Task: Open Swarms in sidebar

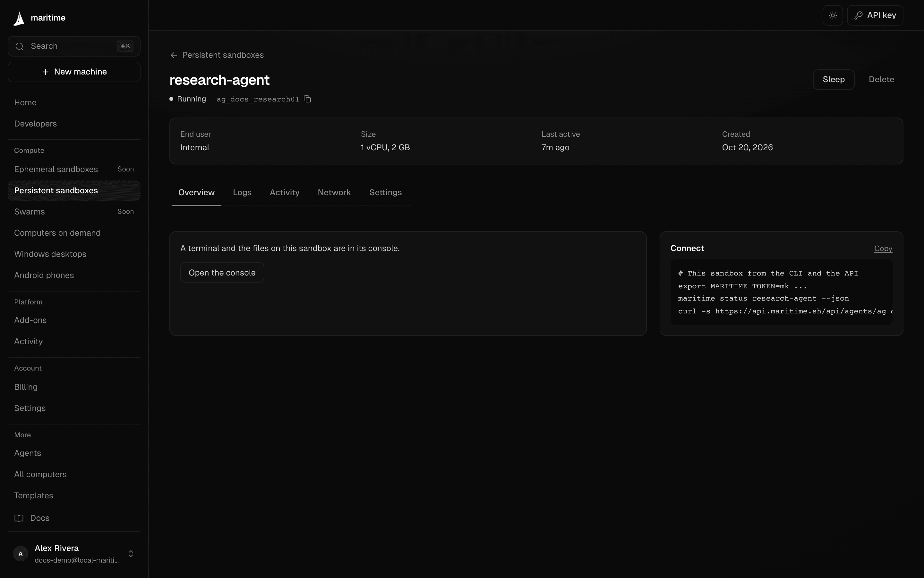Action: 74,212
